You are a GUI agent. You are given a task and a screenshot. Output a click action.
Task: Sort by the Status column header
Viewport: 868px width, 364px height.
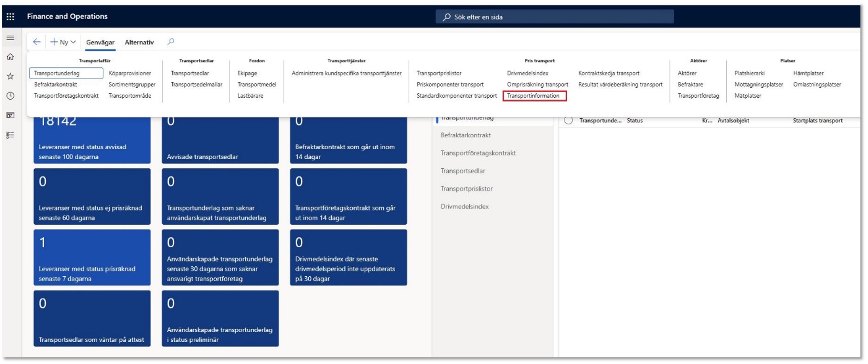[x=635, y=120]
